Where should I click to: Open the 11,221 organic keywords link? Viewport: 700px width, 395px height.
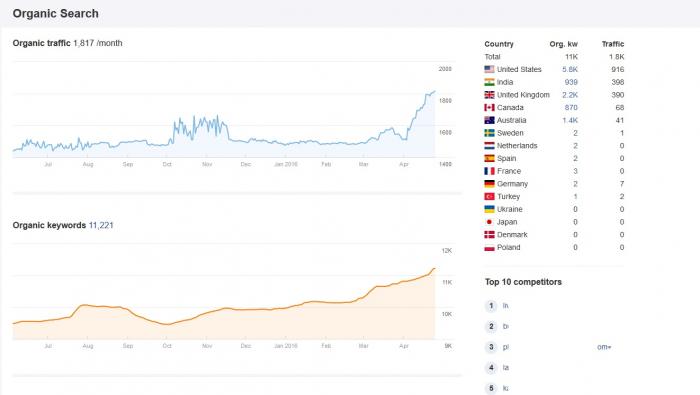coord(101,225)
